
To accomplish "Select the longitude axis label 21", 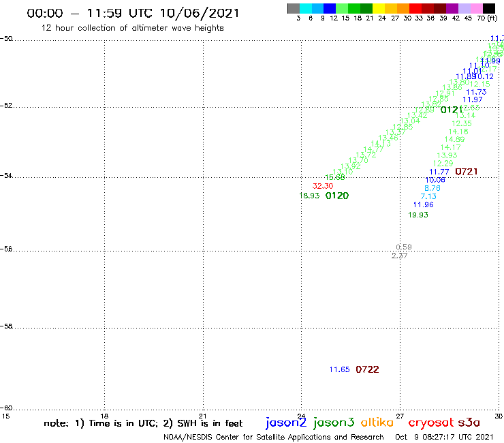I will tap(203, 416).
